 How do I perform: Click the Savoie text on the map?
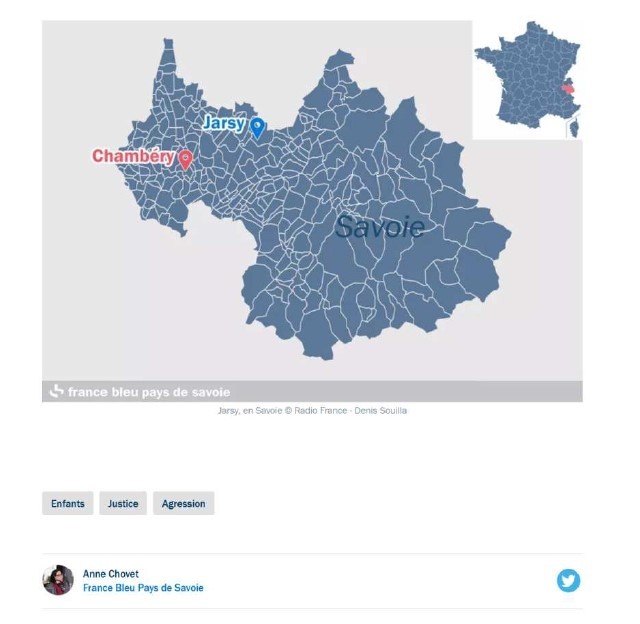tap(380, 227)
